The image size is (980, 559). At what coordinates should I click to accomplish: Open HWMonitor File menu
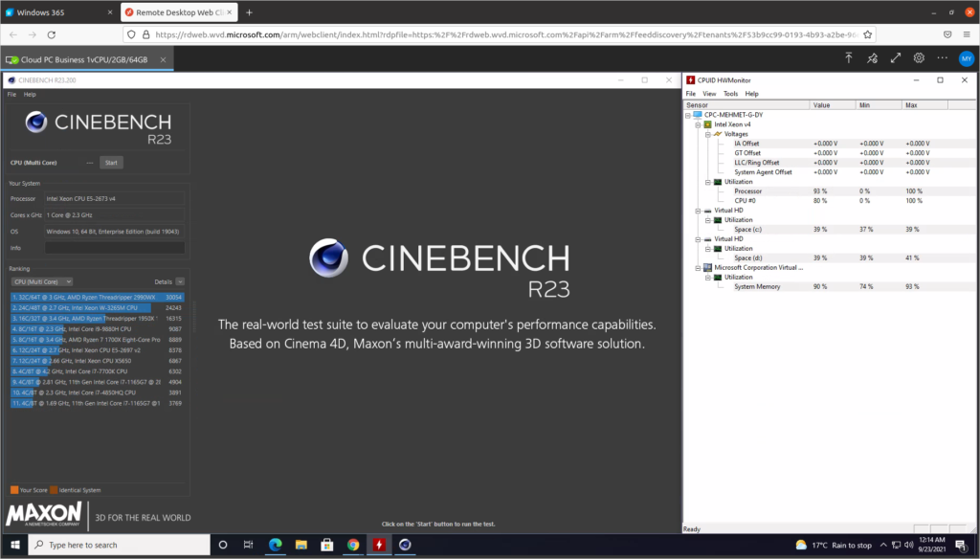(x=691, y=94)
